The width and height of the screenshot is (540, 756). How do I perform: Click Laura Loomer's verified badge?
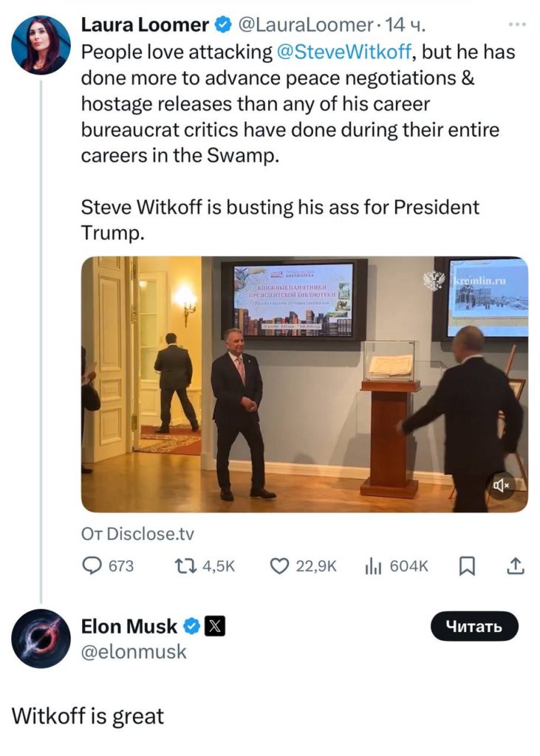click(222, 25)
